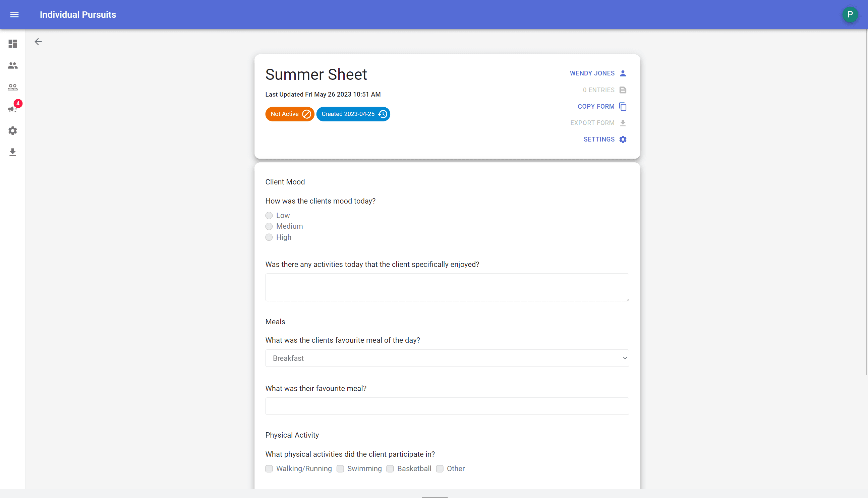Click the Not Active status chip
The height and width of the screenshot is (498, 868).
coord(290,114)
